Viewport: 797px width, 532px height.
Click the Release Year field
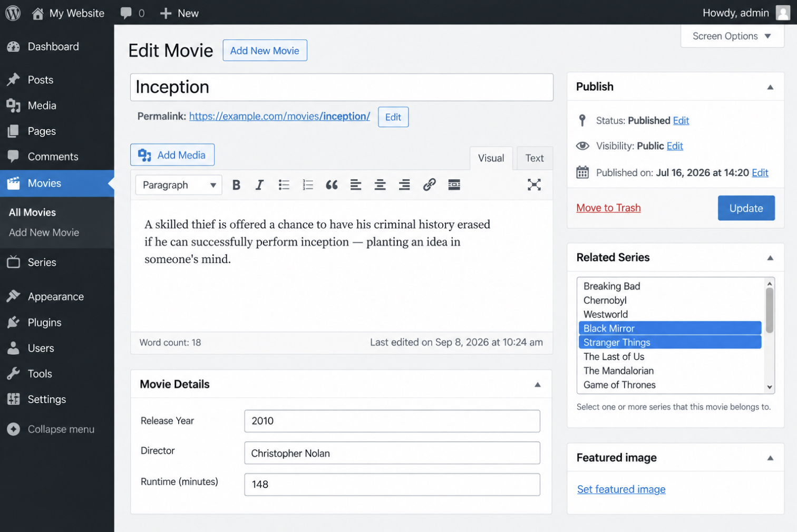392,421
